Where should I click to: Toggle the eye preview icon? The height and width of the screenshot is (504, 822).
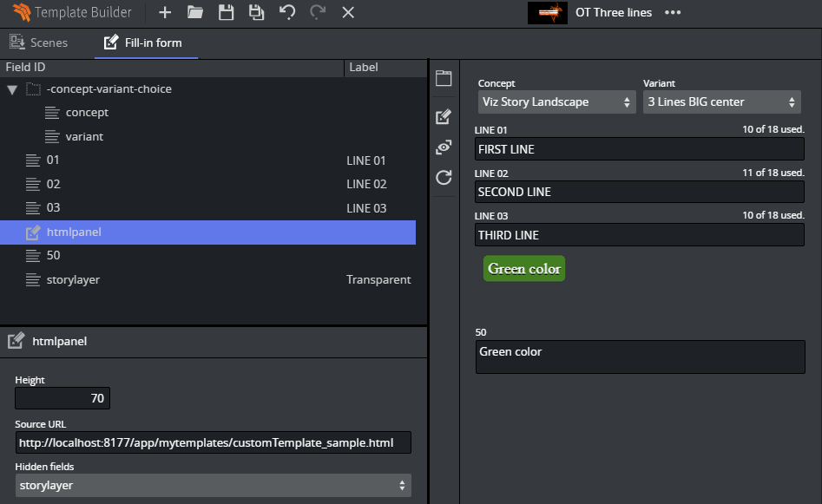pos(444,147)
